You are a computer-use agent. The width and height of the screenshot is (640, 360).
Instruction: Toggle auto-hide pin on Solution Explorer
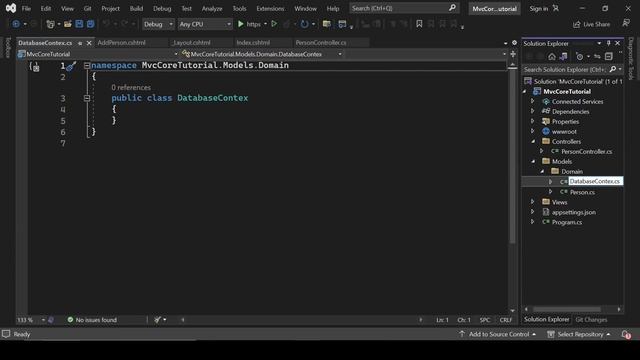609,43
